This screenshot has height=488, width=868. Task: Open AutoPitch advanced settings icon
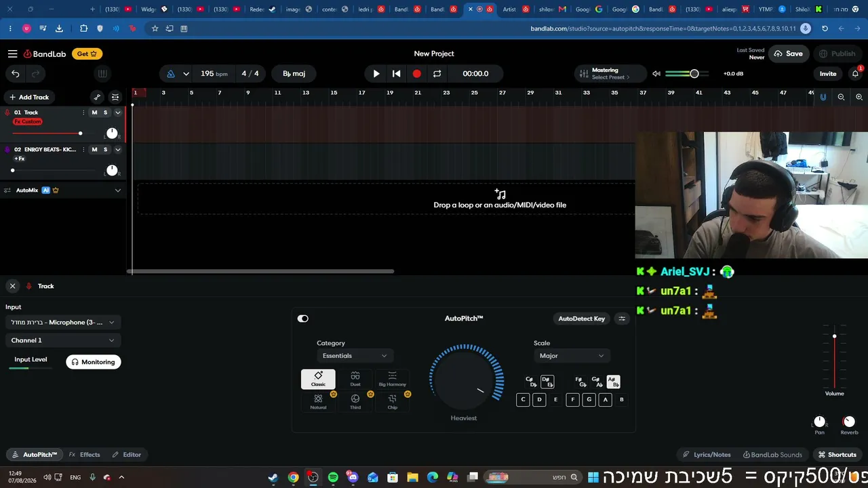622,319
